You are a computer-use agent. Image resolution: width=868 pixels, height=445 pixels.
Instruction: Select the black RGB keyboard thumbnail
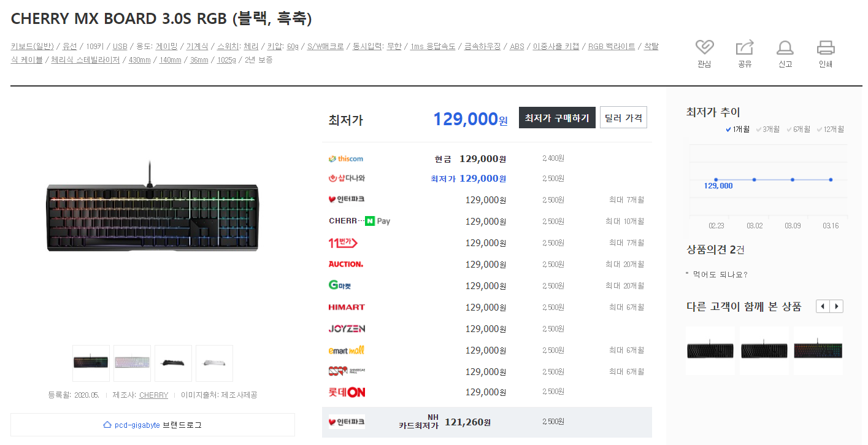click(x=91, y=363)
